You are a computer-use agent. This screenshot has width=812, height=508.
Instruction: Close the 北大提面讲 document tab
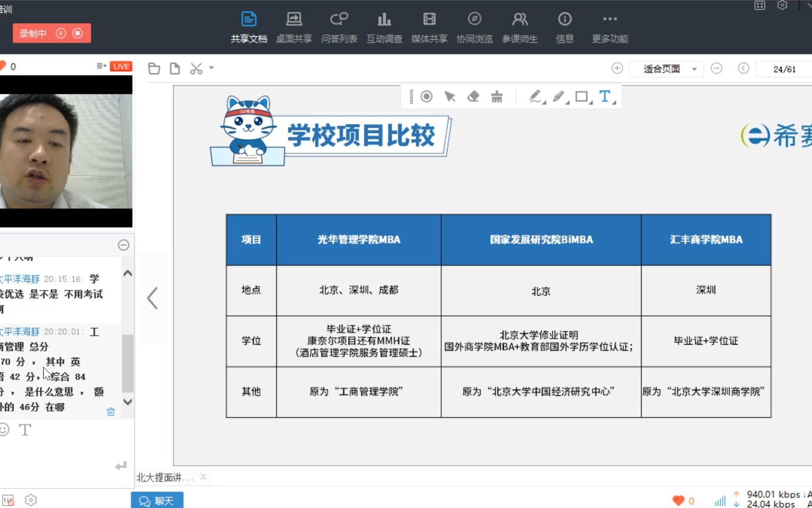pyautogui.click(x=203, y=477)
